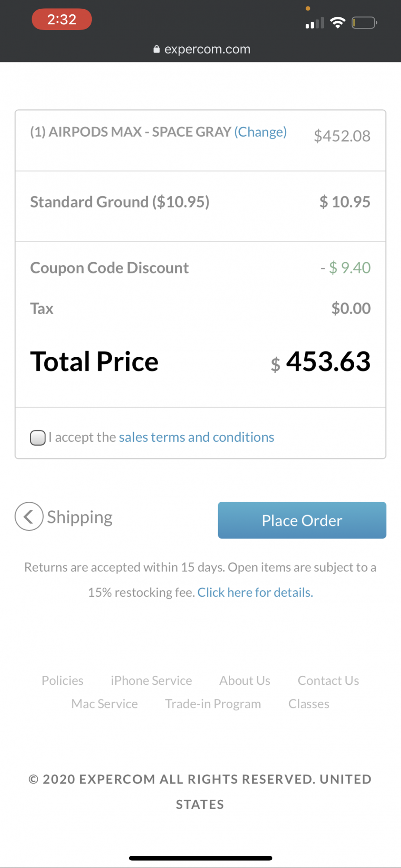The image size is (401, 868).
Task: Tap the lock icon beside expercom.com
Action: click(156, 49)
